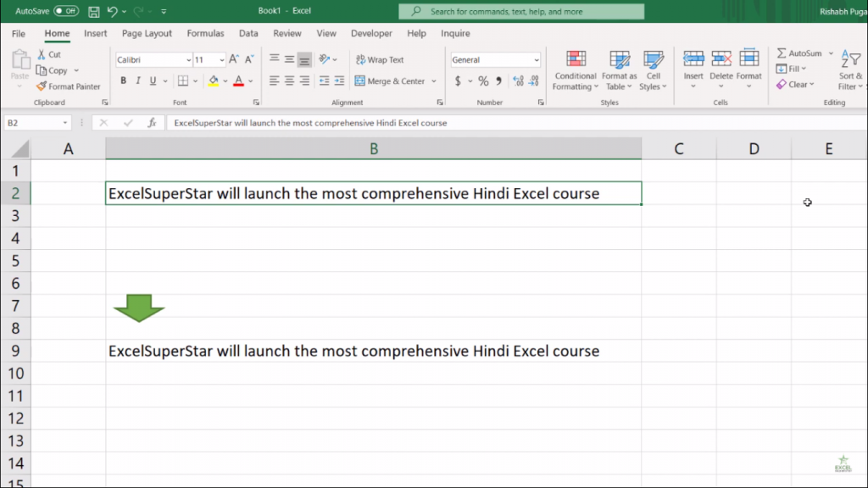
Task: Click the AutoSum button
Action: click(x=798, y=53)
